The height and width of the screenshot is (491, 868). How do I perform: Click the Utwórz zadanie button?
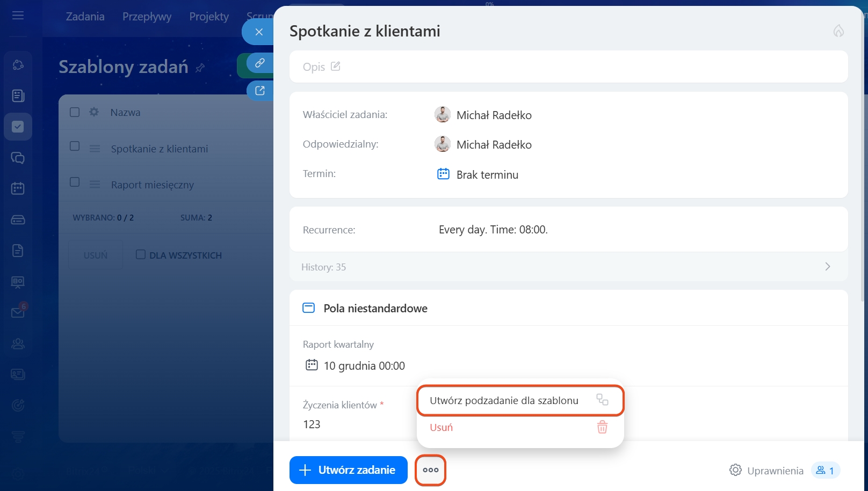348,470
